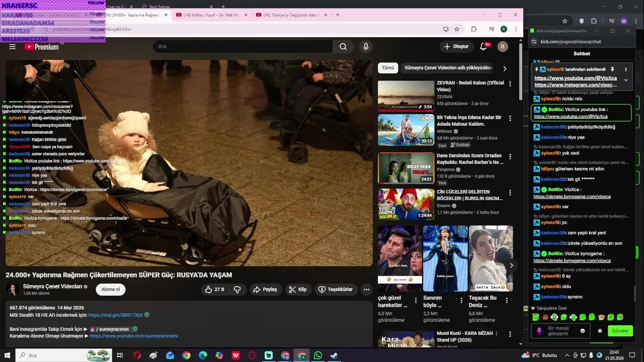Screen dimensions: 644x362
Task: Bookmark the YouTube page with star icon
Action: click(457, 29)
